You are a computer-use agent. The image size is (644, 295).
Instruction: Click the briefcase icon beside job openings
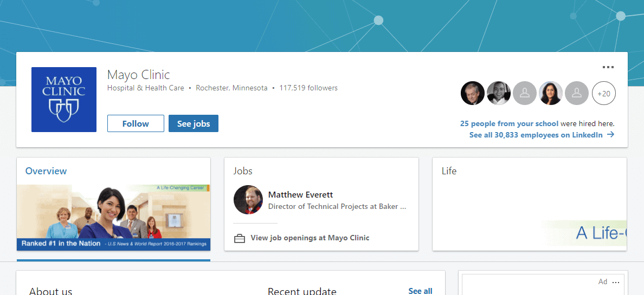pos(240,238)
